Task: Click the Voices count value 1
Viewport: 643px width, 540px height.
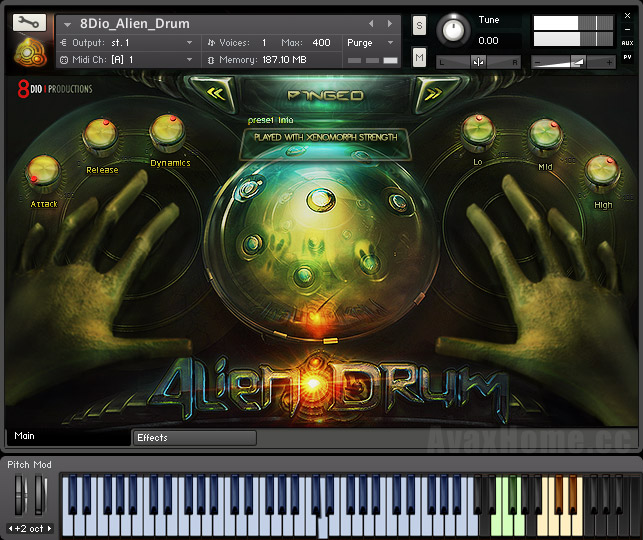Action: (264, 43)
